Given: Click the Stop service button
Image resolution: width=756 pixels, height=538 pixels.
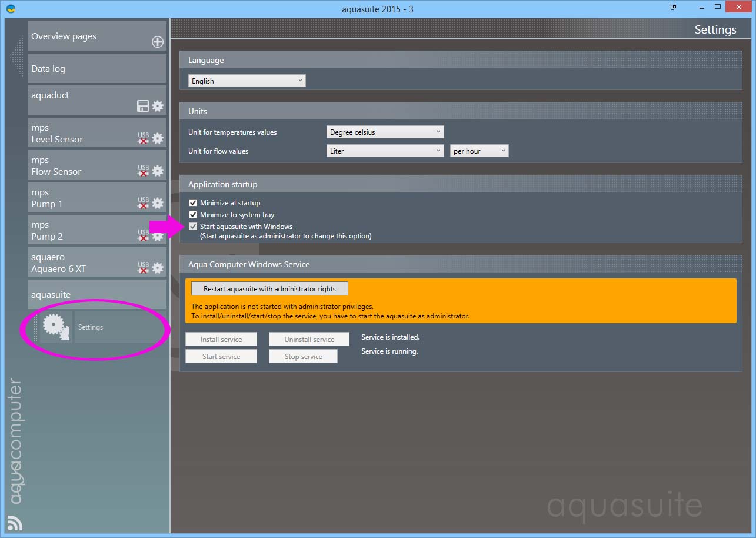Looking at the screenshot, I should click(x=304, y=357).
